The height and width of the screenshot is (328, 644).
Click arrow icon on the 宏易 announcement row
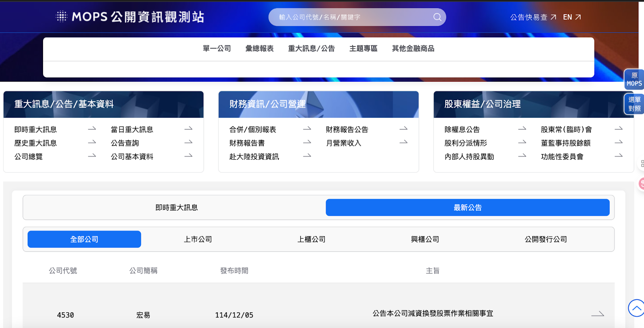598,314
